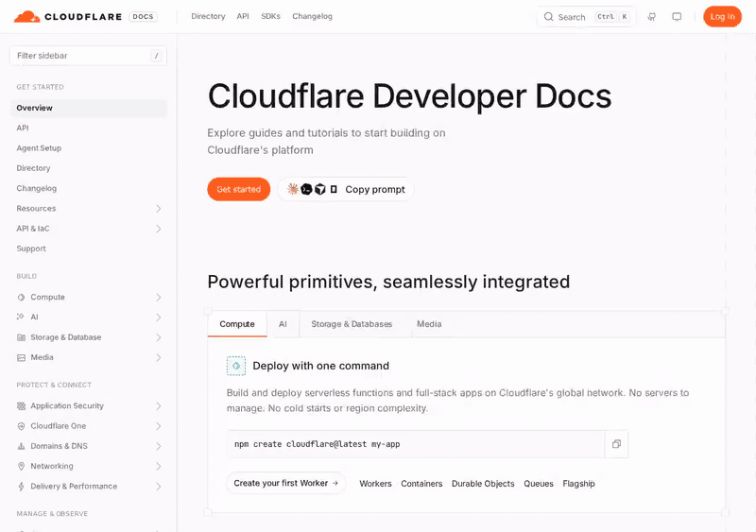Open the Workers link
756x532 pixels.
tap(375, 483)
